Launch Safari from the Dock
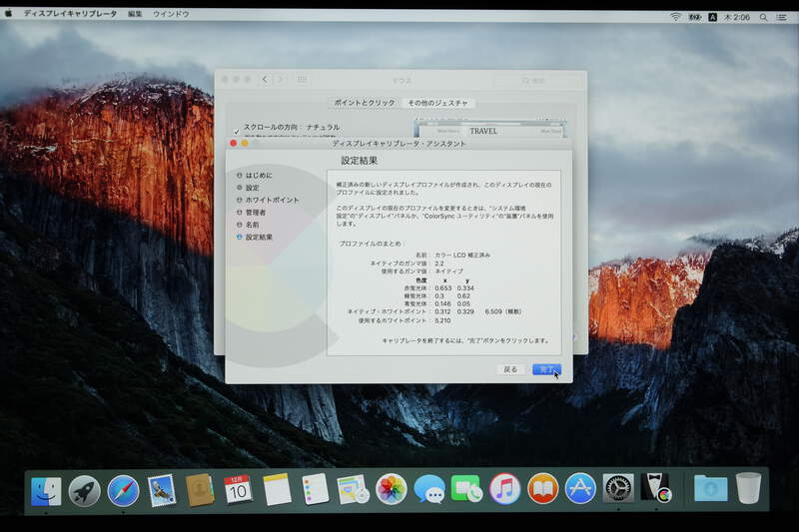The width and height of the screenshot is (799, 532). click(x=123, y=490)
